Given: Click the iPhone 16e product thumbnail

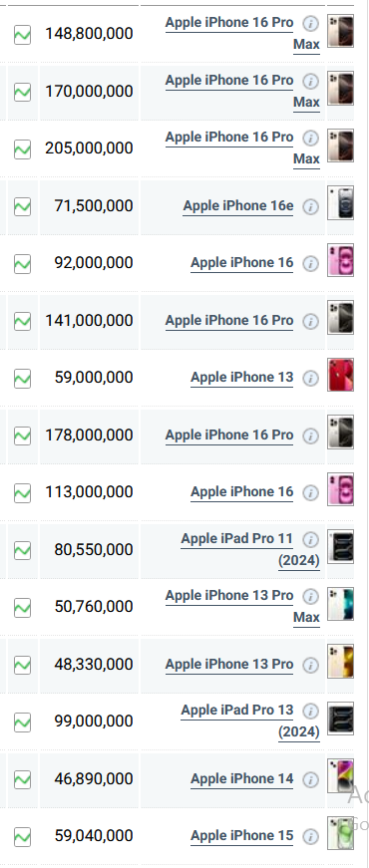Looking at the screenshot, I should coord(341,203).
